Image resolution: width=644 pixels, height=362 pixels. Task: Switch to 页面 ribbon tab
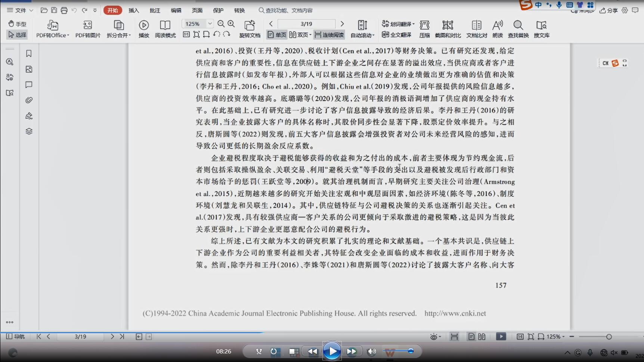pyautogui.click(x=197, y=10)
